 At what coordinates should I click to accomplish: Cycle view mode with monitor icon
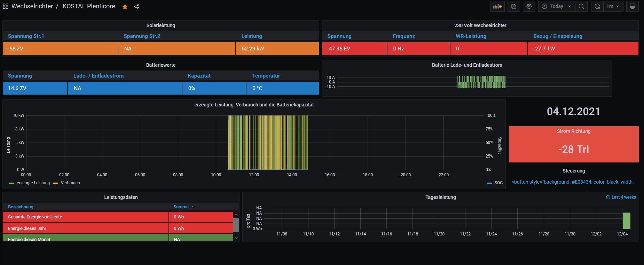tap(633, 6)
